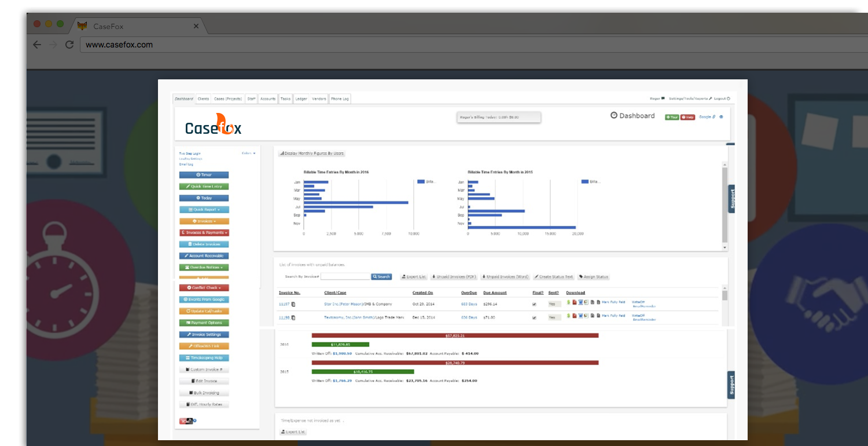Click the red Help icon on the dashboard
This screenshot has width=868, height=446.
coord(688,117)
